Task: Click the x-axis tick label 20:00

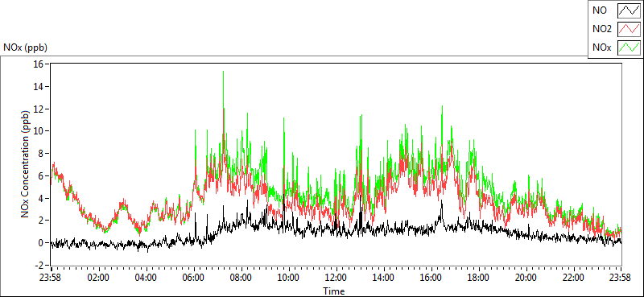Action: coord(526,278)
